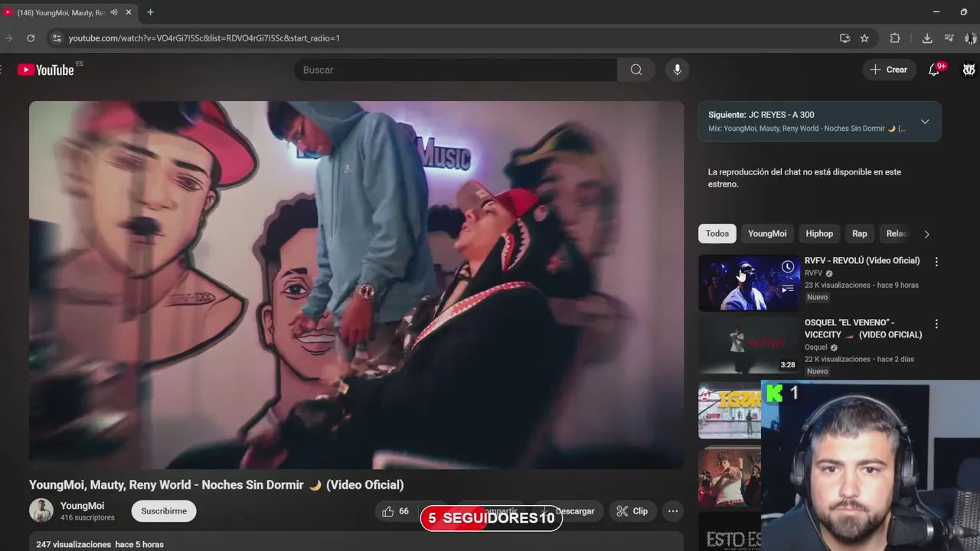Activate voice search microphone icon
This screenshot has height=551, width=980.
(x=677, y=70)
